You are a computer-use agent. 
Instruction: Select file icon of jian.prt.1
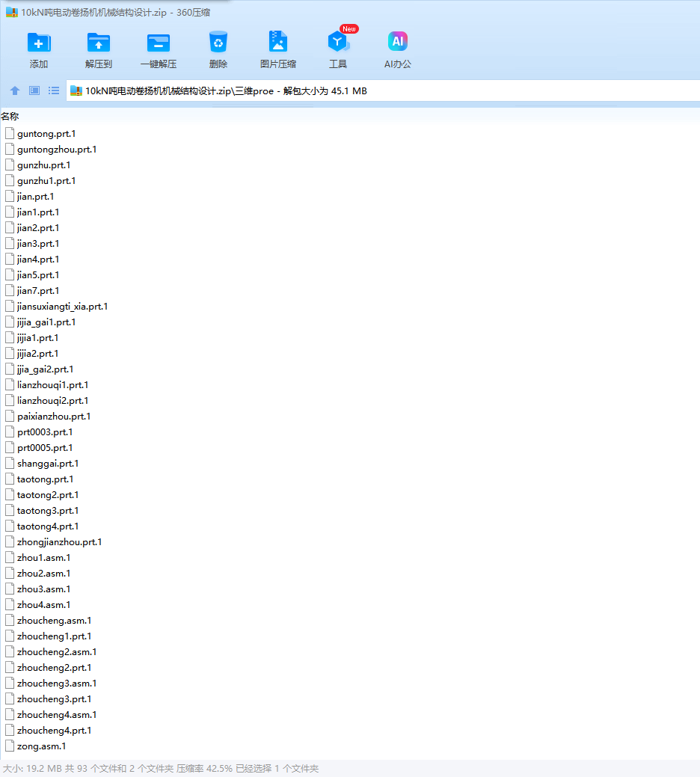click(10, 196)
